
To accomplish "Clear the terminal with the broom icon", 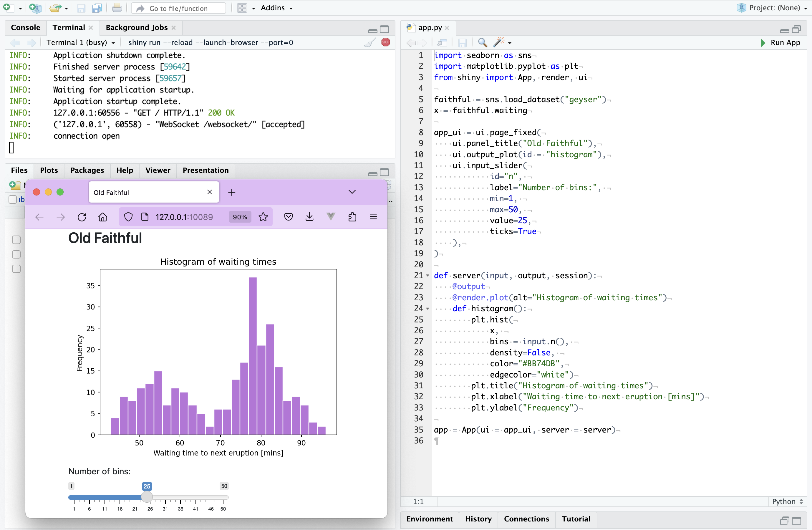I will pyautogui.click(x=369, y=42).
